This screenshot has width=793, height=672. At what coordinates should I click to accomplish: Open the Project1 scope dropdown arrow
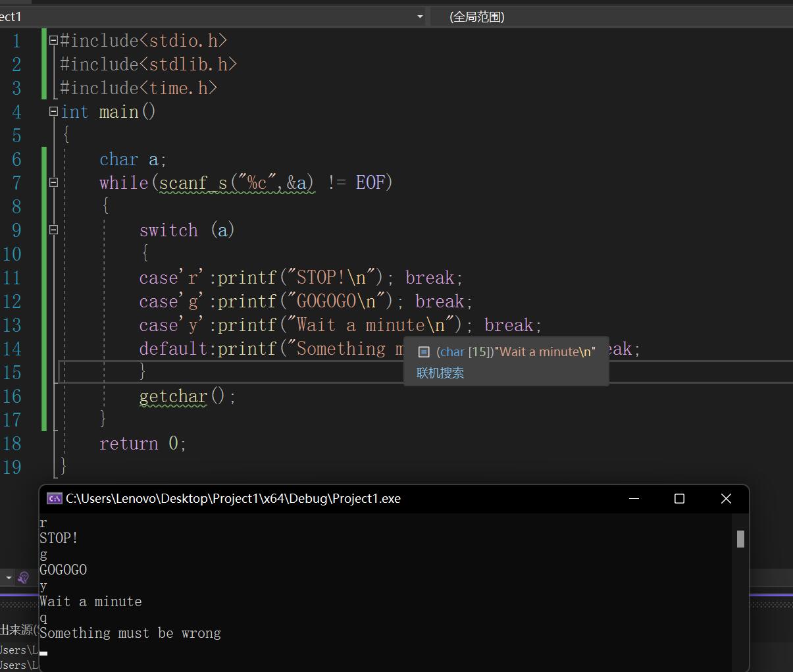tap(420, 16)
